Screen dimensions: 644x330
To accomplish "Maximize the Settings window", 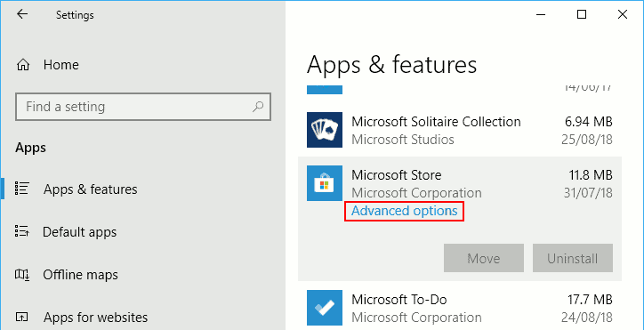I will 582,15.
